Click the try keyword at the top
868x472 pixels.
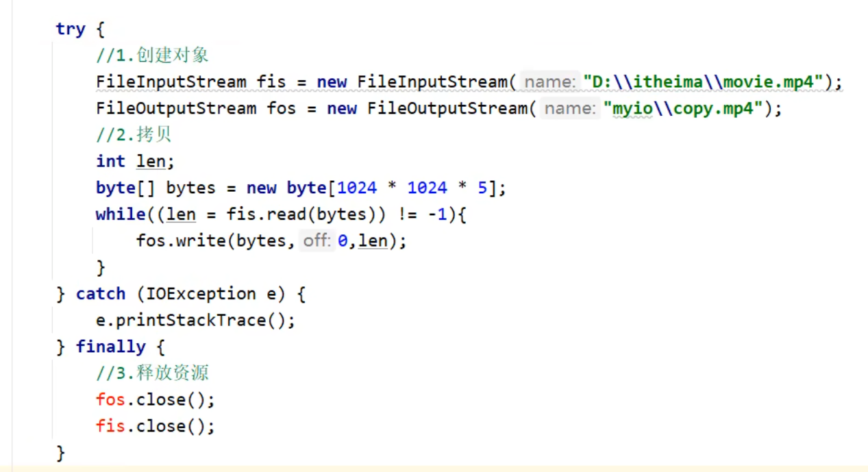[70, 29]
